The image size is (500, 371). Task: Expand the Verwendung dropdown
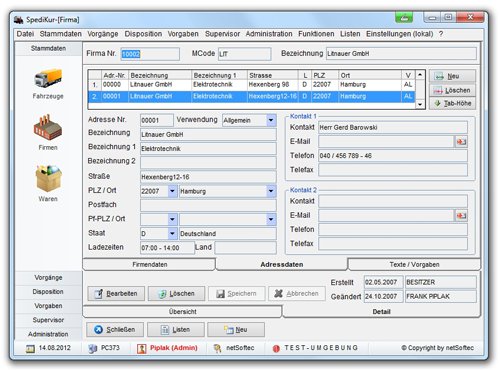271,120
